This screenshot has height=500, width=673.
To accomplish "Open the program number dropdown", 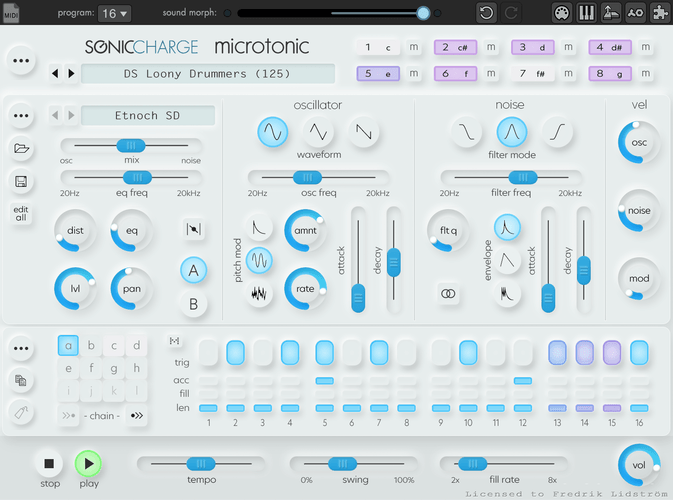I will coord(114,13).
